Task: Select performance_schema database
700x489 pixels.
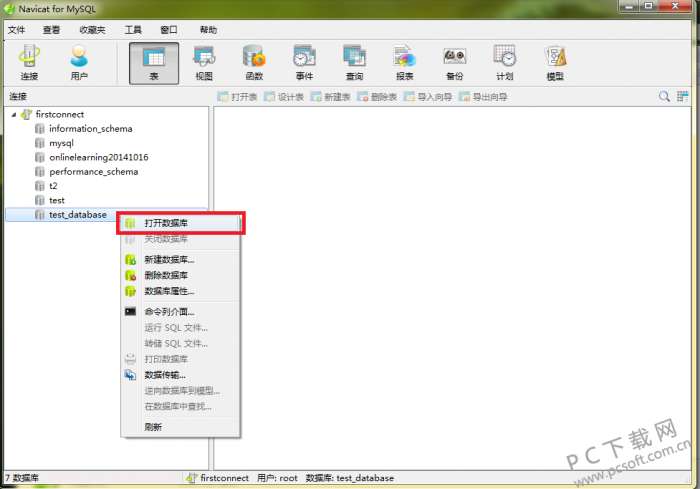Action: tap(93, 171)
